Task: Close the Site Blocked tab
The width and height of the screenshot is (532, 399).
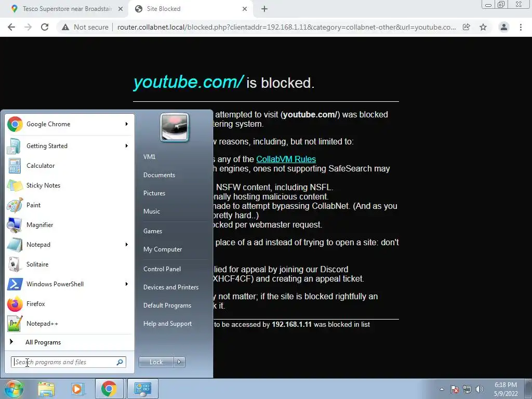Action: point(245,9)
